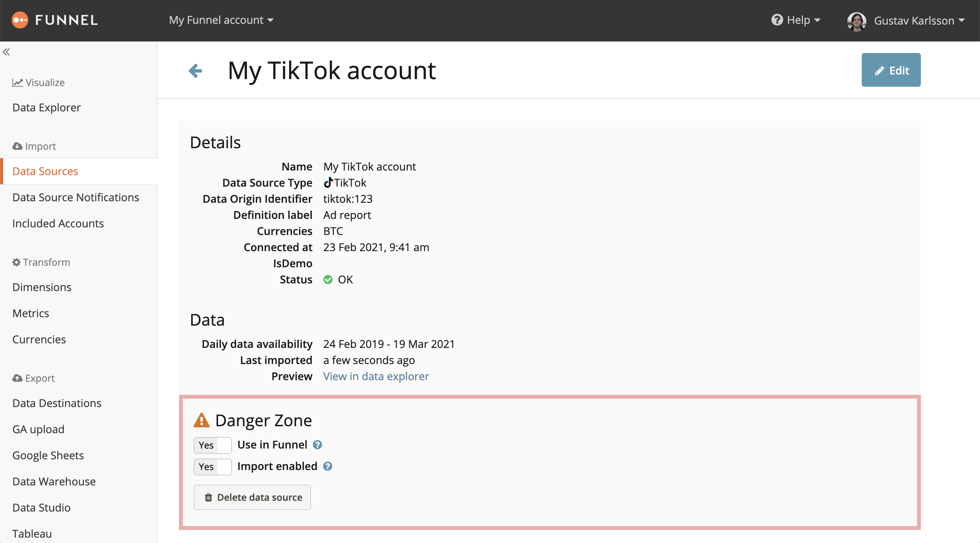Viewport: 980px width, 543px height.
Task: Open Data Source Notifications
Action: pos(76,197)
